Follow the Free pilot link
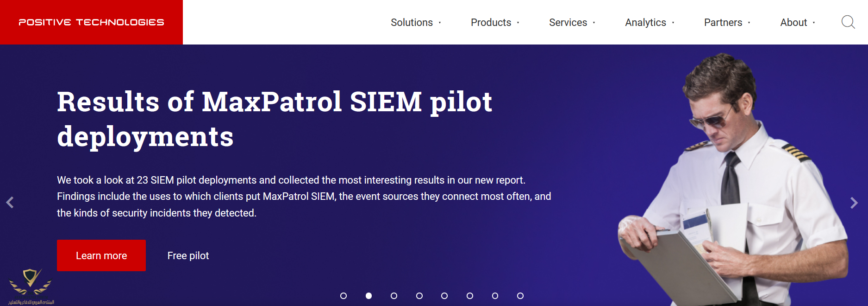The width and height of the screenshot is (868, 306). coord(188,255)
